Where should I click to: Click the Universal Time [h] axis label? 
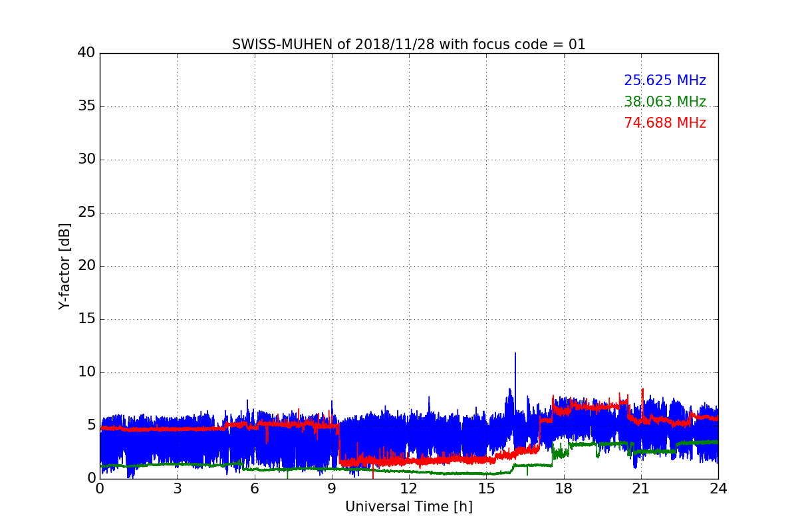pyautogui.click(x=408, y=507)
